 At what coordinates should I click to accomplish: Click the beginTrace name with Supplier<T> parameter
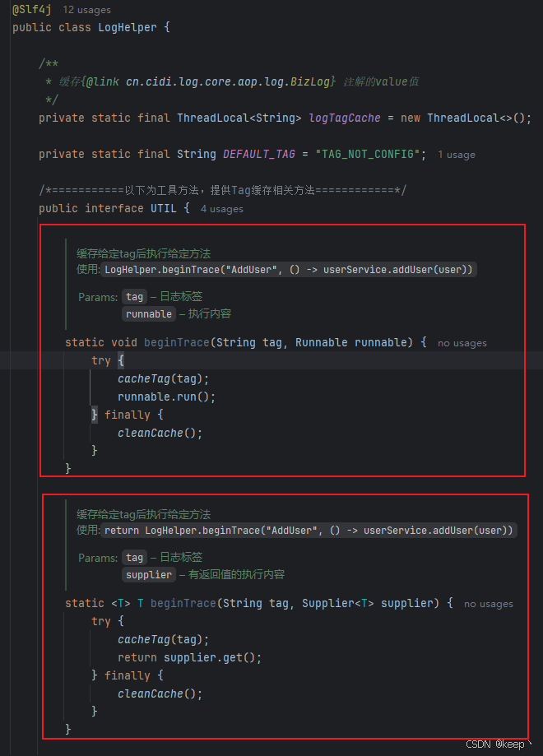click(183, 603)
